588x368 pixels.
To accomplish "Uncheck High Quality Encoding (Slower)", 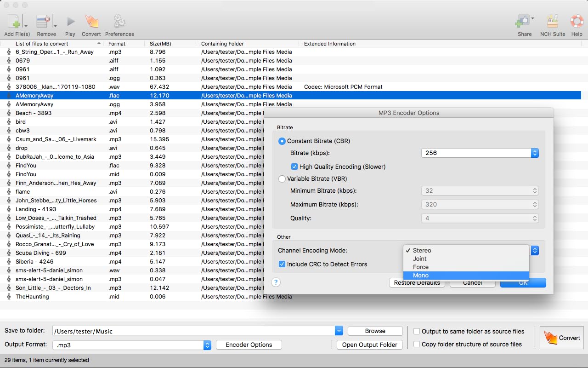I will (x=294, y=167).
